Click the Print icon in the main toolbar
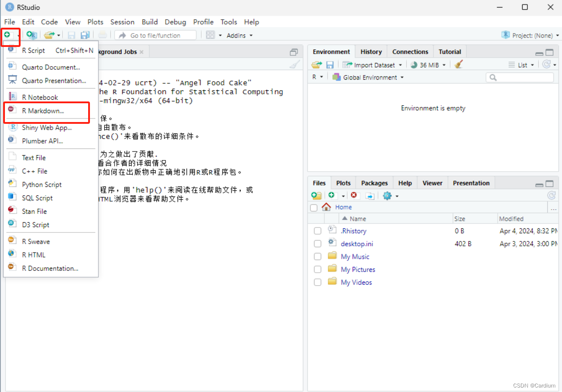This screenshot has height=392, width=562. click(102, 35)
